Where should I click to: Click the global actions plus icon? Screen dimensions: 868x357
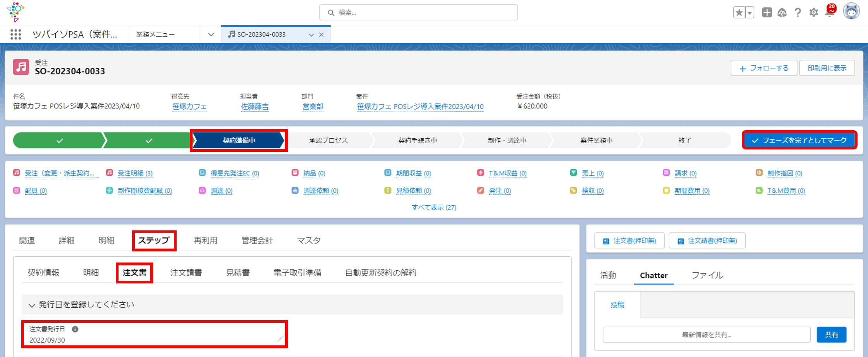pos(767,12)
